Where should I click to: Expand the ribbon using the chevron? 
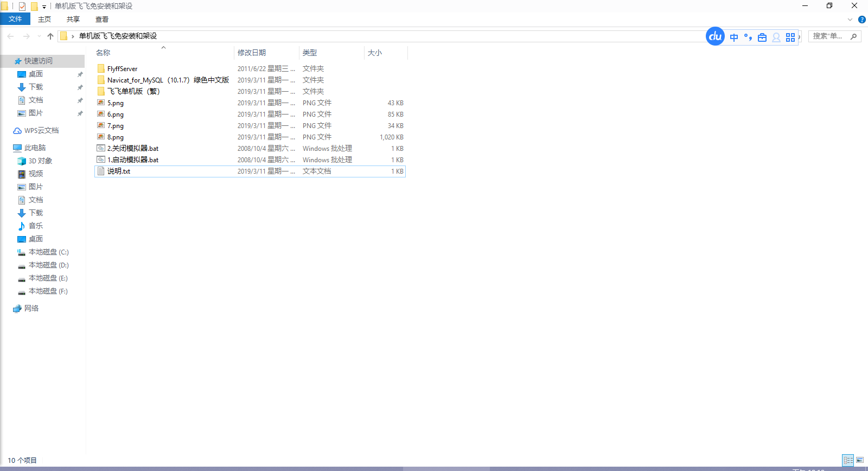(850, 20)
